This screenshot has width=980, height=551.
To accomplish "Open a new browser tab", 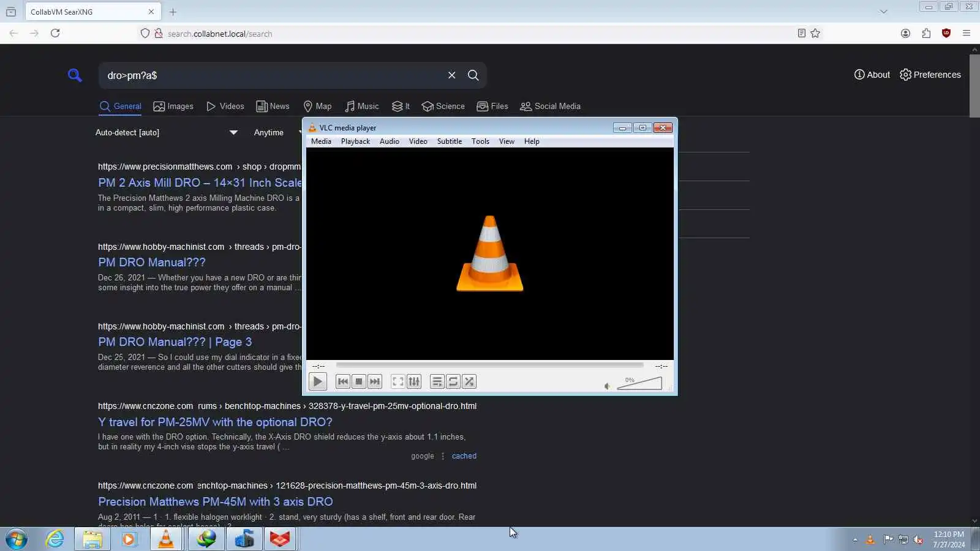I will tap(173, 12).
